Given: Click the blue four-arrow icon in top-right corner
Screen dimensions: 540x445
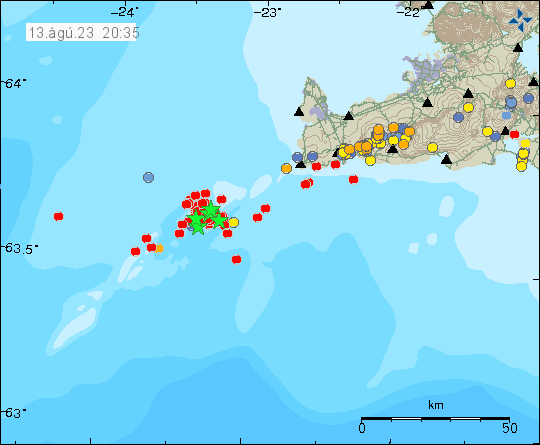Looking at the screenshot, I should coord(520,20).
